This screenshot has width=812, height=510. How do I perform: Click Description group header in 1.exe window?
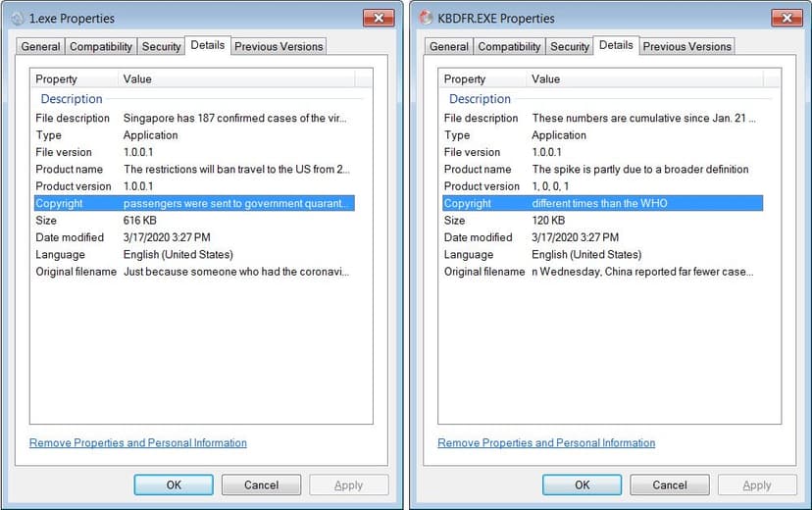[x=72, y=99]
